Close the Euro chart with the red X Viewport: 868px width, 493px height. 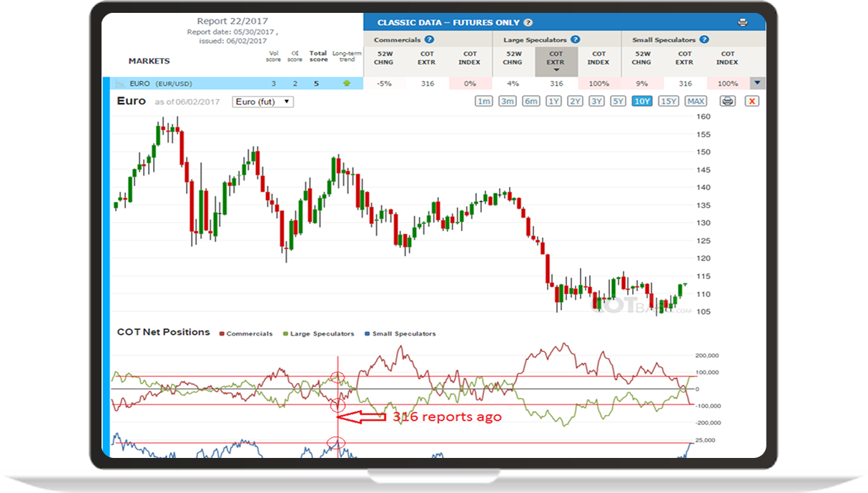751,102
